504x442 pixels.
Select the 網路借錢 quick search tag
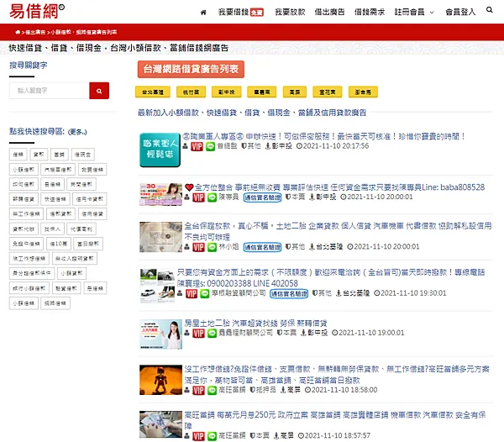coord(55,303)
